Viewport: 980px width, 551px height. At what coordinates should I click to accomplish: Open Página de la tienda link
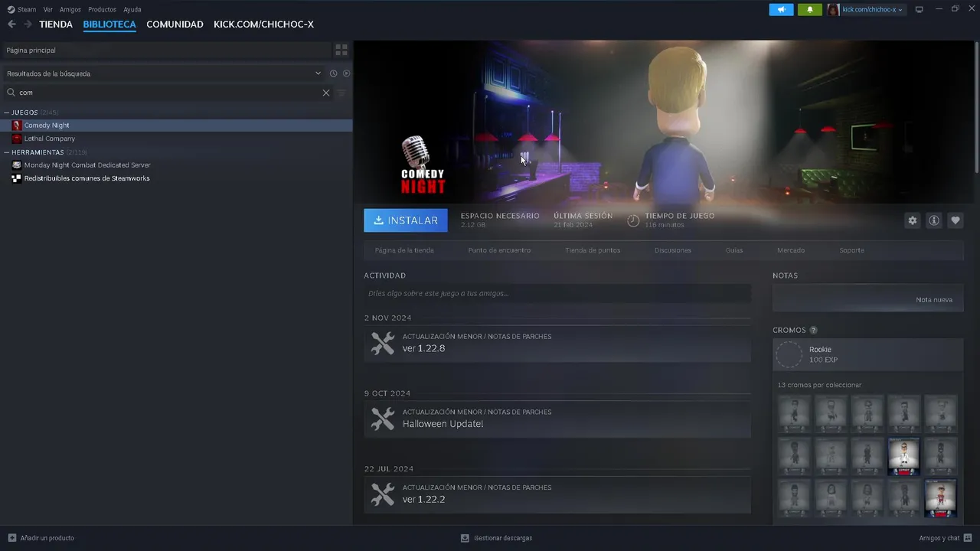404,250
